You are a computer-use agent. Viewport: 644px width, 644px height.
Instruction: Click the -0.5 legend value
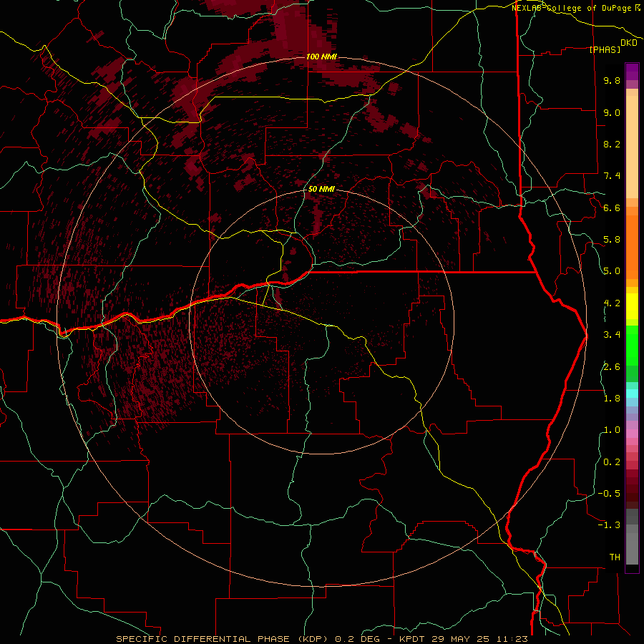(609, 494)
